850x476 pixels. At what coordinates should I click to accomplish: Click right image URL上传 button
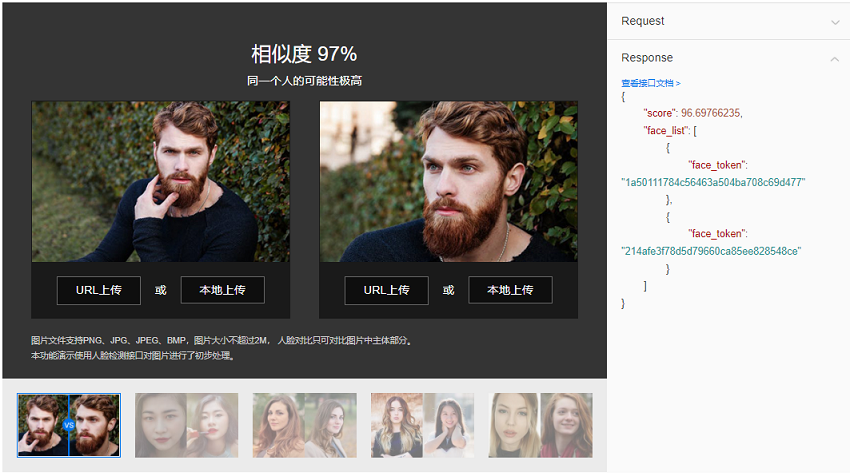(387, 290)
